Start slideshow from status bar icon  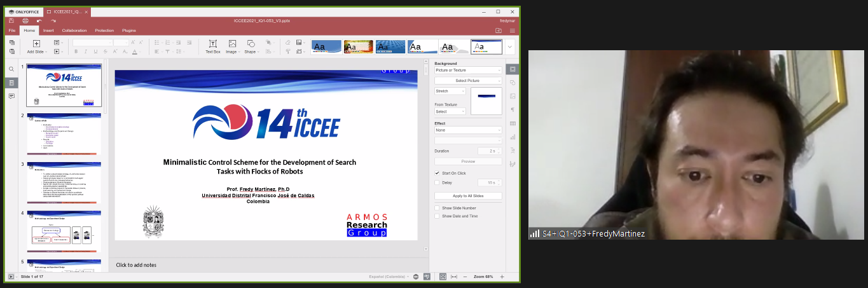coord(11,277)
